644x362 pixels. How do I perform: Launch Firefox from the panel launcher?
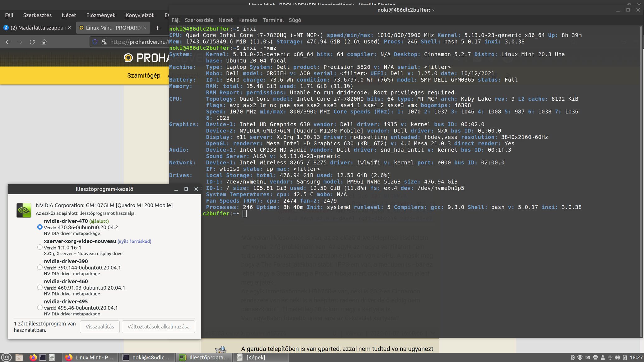[33, 357]
